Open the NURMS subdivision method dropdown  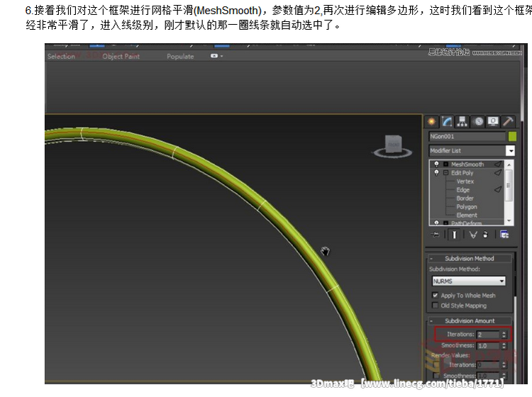click(x=469, y=281)
